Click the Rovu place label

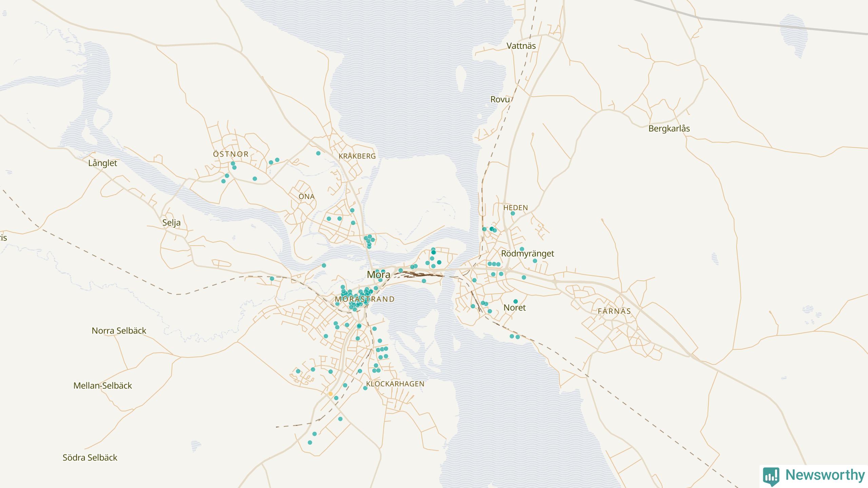(500, 99)
